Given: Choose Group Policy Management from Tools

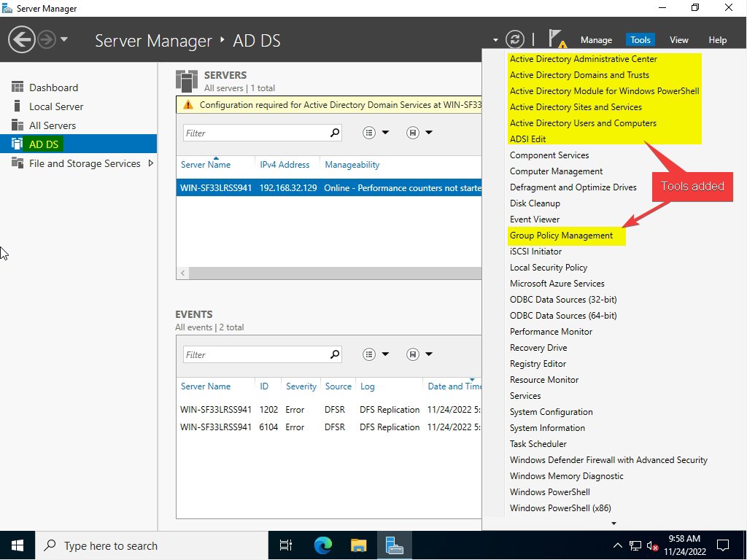Looking at the screenshot, I should (x=561, y=236).
